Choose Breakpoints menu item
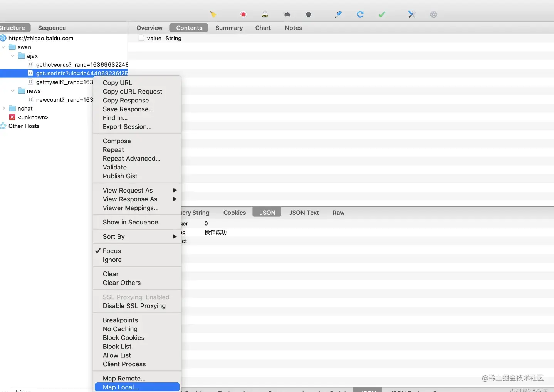Image resolution: width=554 pixels, height=392 pixels. pyautogui.click(x=137, y=320)
